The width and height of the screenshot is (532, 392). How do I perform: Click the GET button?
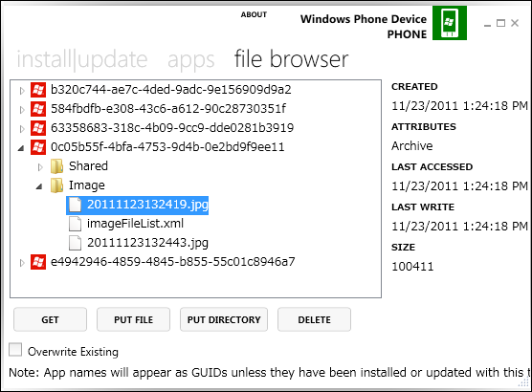coord(50,319)
